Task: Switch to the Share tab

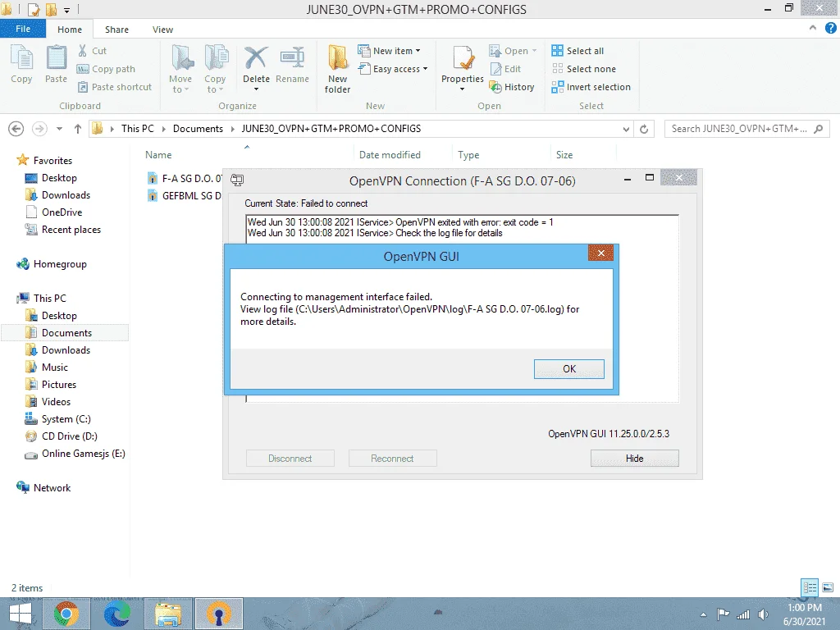Action: click(116, 30)
